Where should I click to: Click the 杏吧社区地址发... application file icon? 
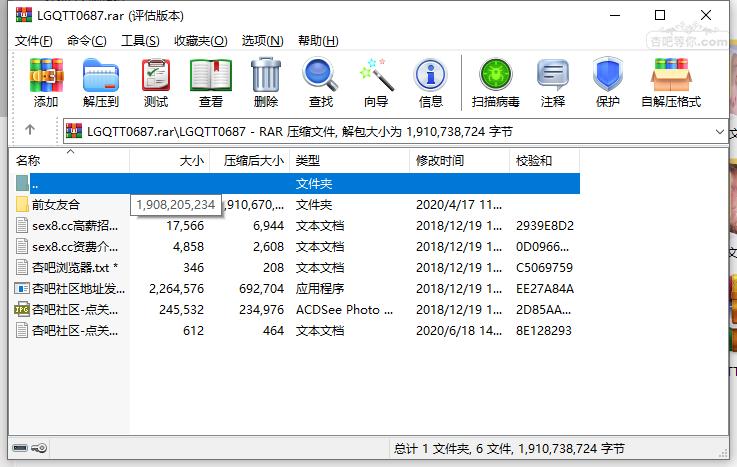22,288
